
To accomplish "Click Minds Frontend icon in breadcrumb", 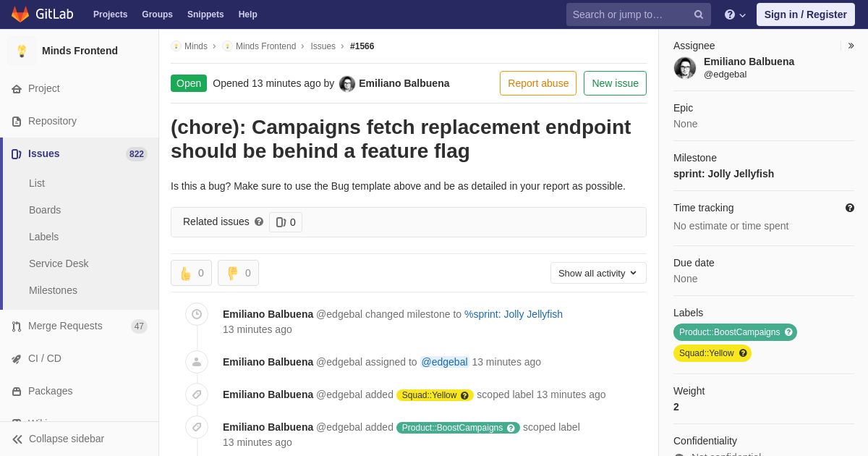I will pyautogui.click(x=227, y=46).
